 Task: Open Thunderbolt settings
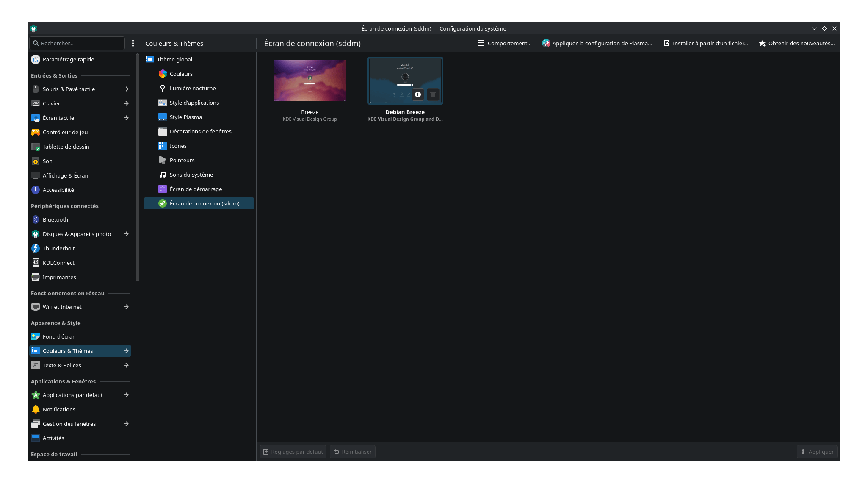pyautogui.click(x=80, y=248)
